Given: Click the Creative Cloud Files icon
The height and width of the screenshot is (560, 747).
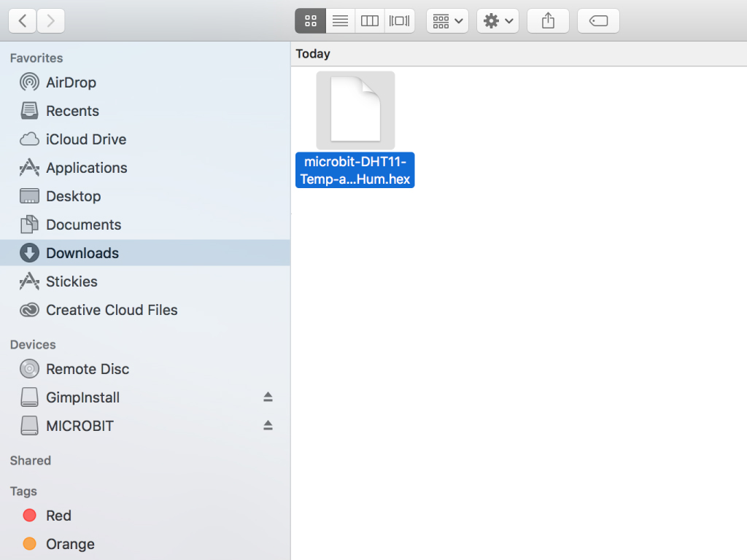Looking at the screenshot, I should (x=29, y=310).
